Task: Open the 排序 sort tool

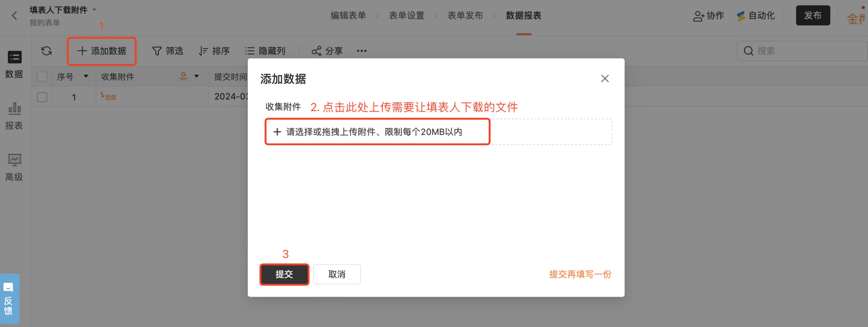Action: click(214, 51)
